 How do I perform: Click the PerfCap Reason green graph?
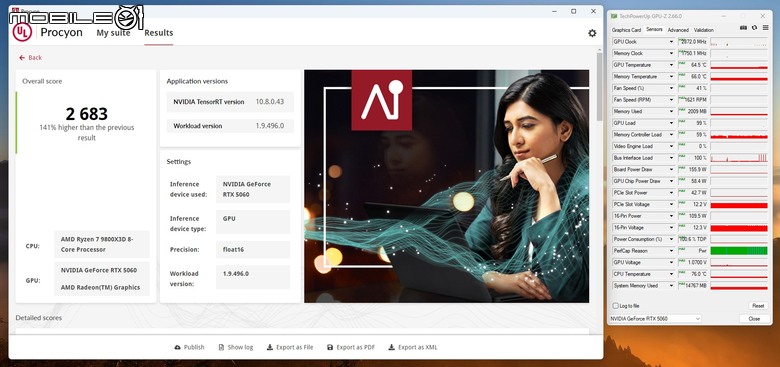(739, 251)
